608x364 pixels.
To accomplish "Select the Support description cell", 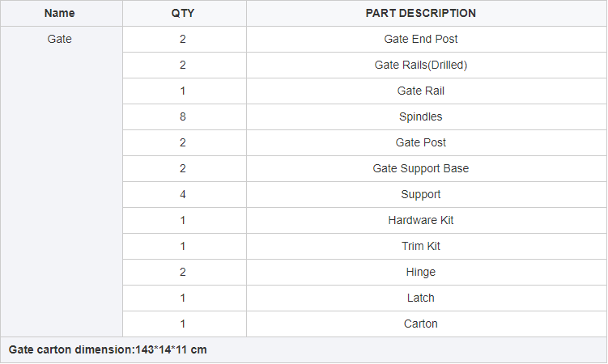I will [x=421, y=195].
